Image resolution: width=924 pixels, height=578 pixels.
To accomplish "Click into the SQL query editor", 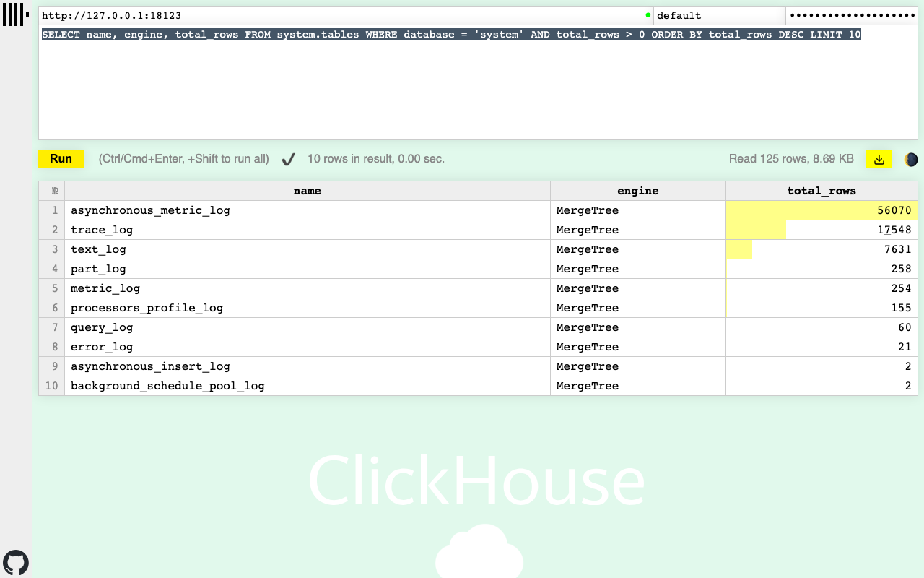I will 478,82.
